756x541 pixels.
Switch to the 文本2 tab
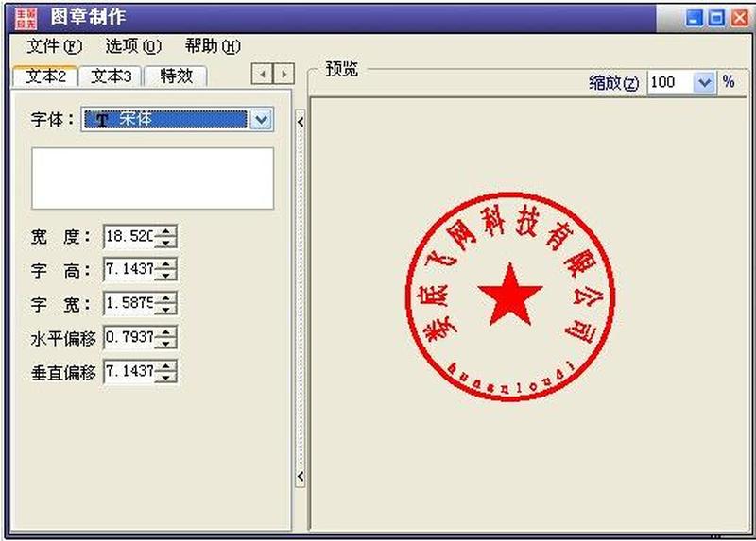click(x=45, y=76)
